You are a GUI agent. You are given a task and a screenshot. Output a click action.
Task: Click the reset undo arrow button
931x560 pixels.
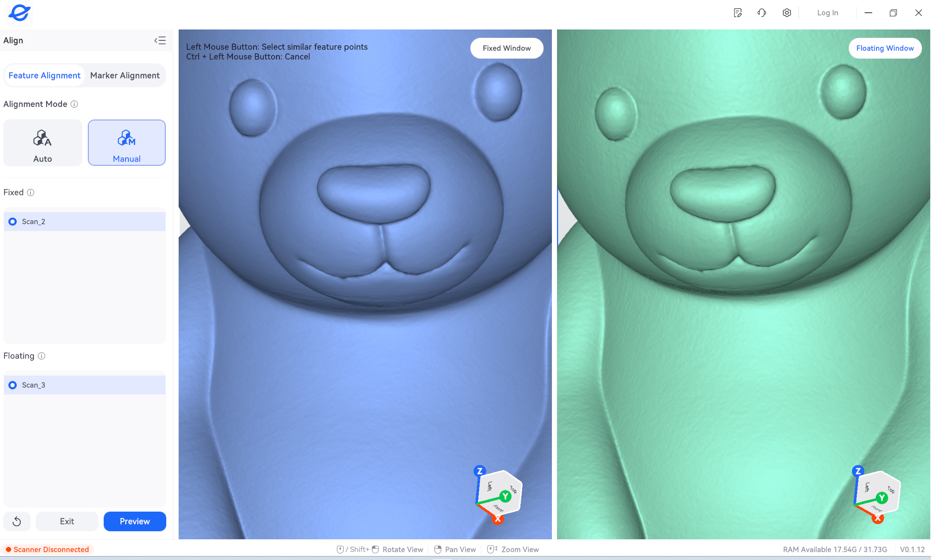[17, 521]
